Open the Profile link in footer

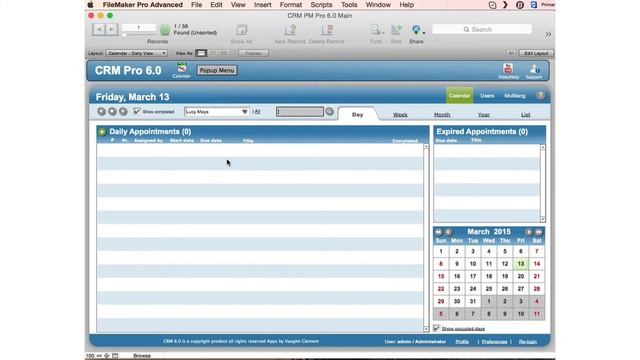tap(462, 342)
